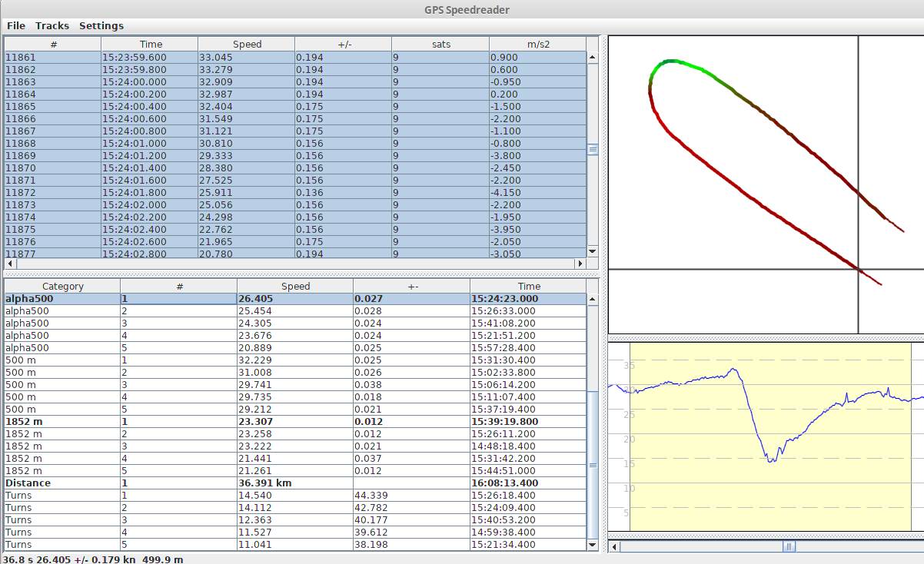Viewport: 924px width, 564px height.
Task: Click the Category column header
Action: pos(62,286)
